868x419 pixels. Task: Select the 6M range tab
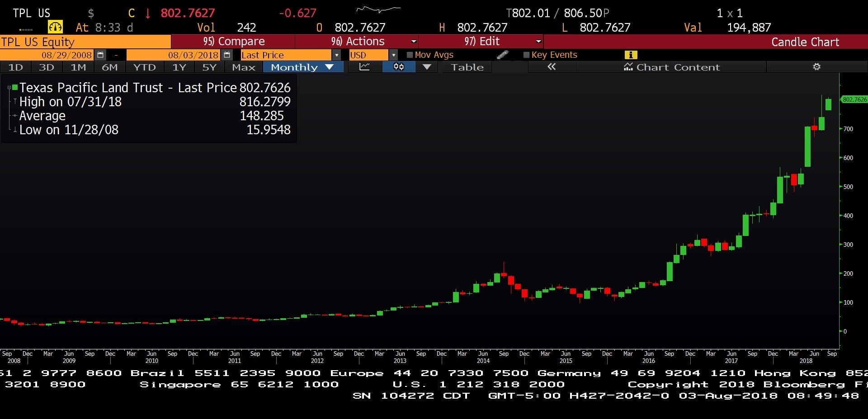(110, 67)
